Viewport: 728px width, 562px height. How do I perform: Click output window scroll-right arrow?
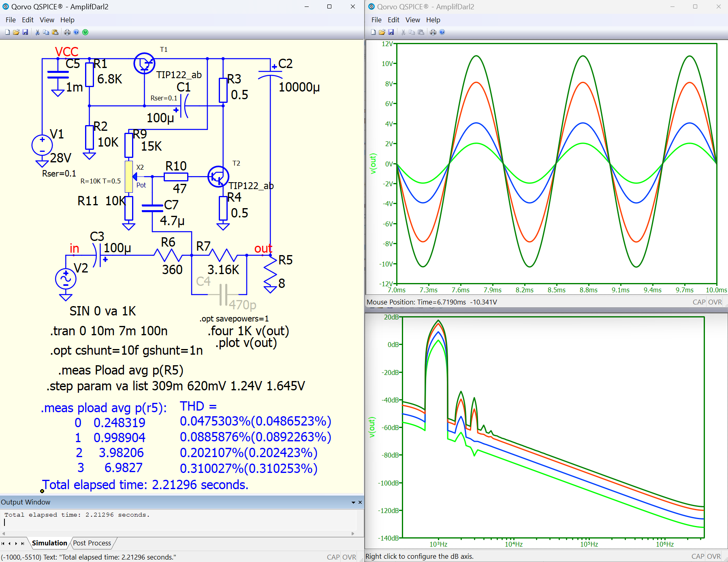pos(353,534)
